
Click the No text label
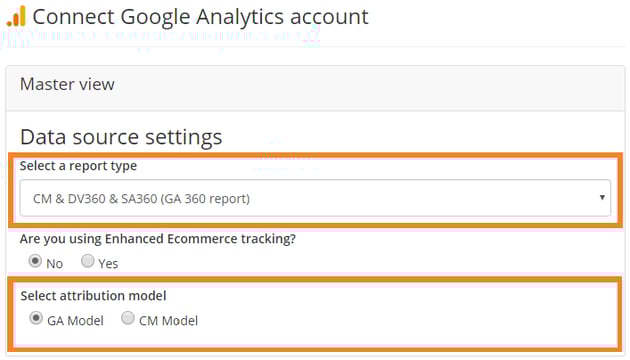(x=55, y=264)
